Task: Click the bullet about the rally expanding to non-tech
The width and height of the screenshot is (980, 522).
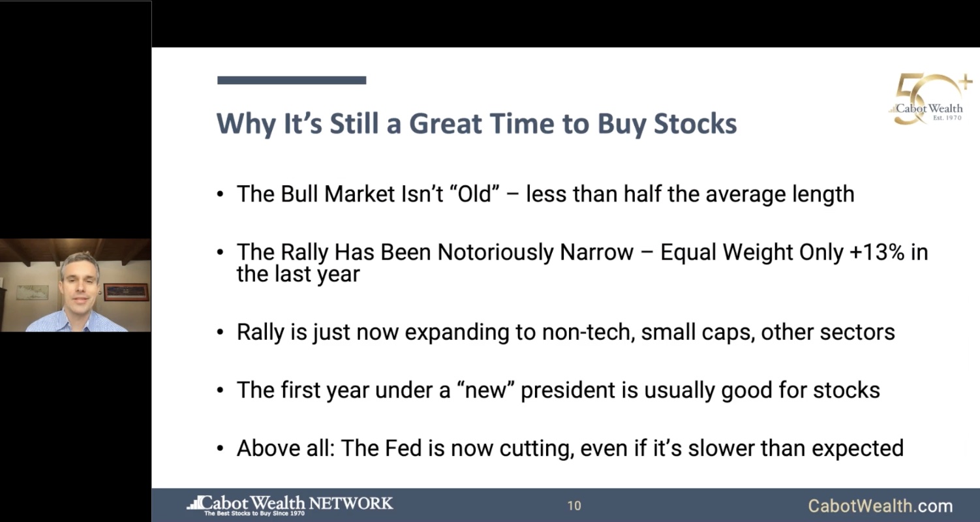Action: click(565, 332)
